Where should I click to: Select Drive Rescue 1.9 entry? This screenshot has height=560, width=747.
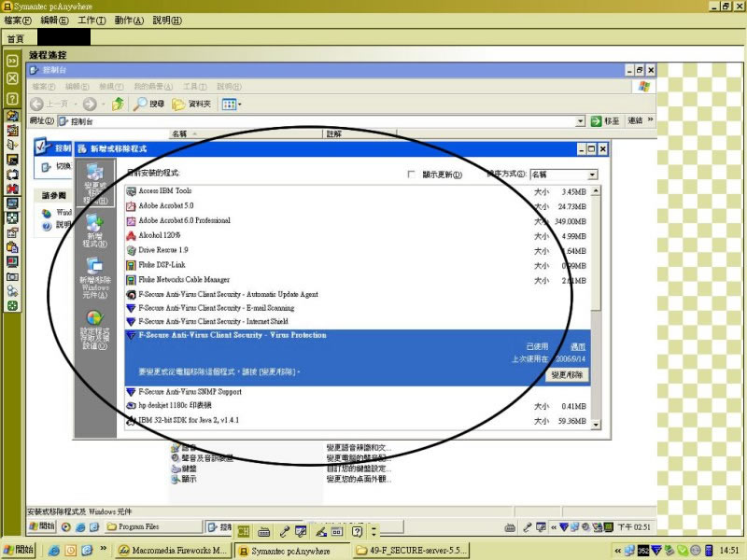(x=358, y=250)
